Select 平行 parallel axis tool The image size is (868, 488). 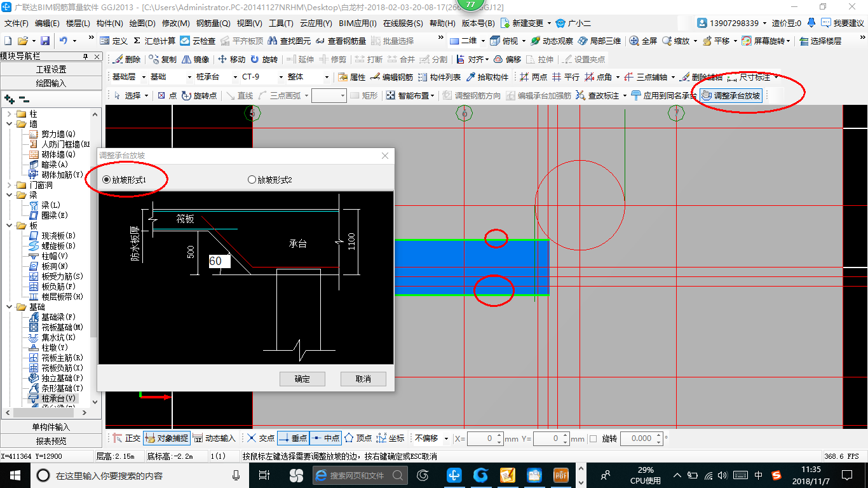566,77
